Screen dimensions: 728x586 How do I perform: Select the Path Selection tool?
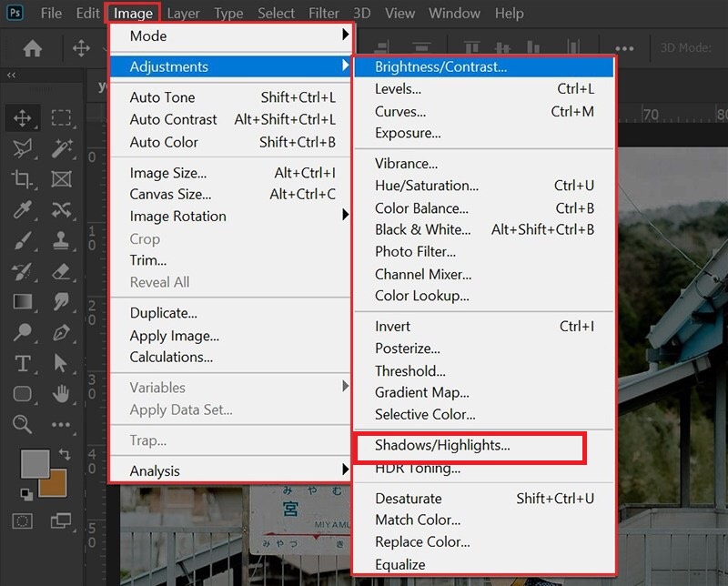click(60, 363)
